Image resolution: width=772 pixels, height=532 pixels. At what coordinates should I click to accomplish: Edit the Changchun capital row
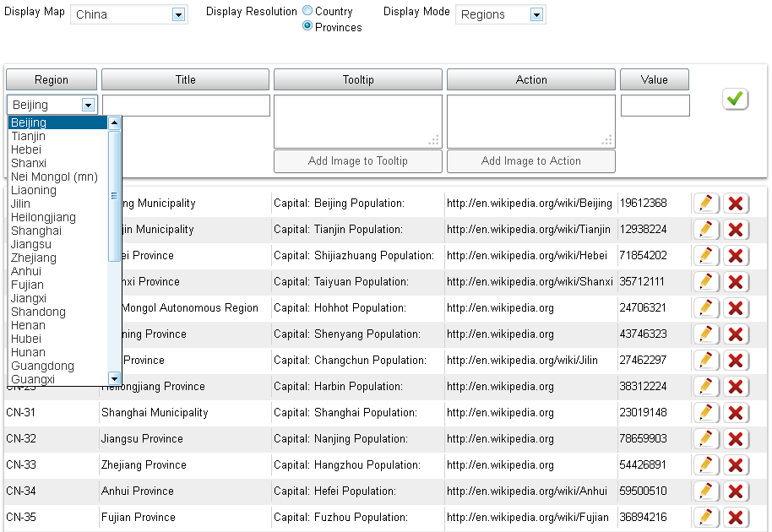706,361
